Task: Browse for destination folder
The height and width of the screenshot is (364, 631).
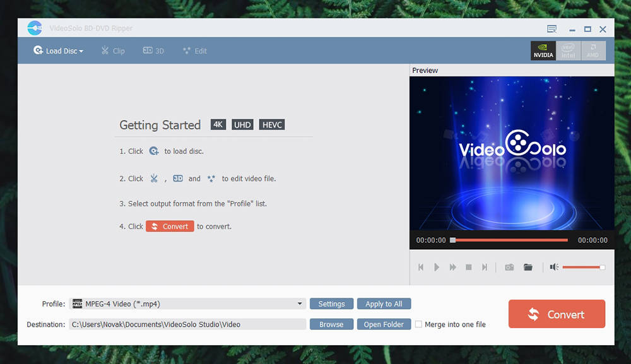Action: point(332,324)
